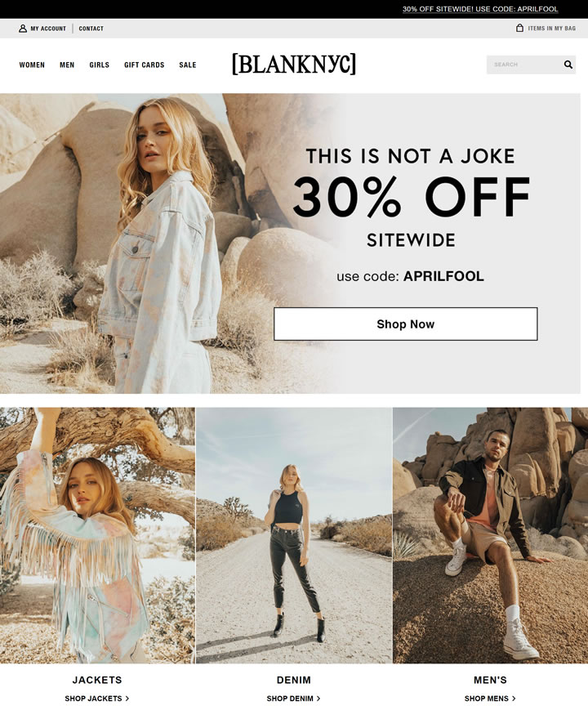Click chevron next to Shop Jackets

pos(127,699)
